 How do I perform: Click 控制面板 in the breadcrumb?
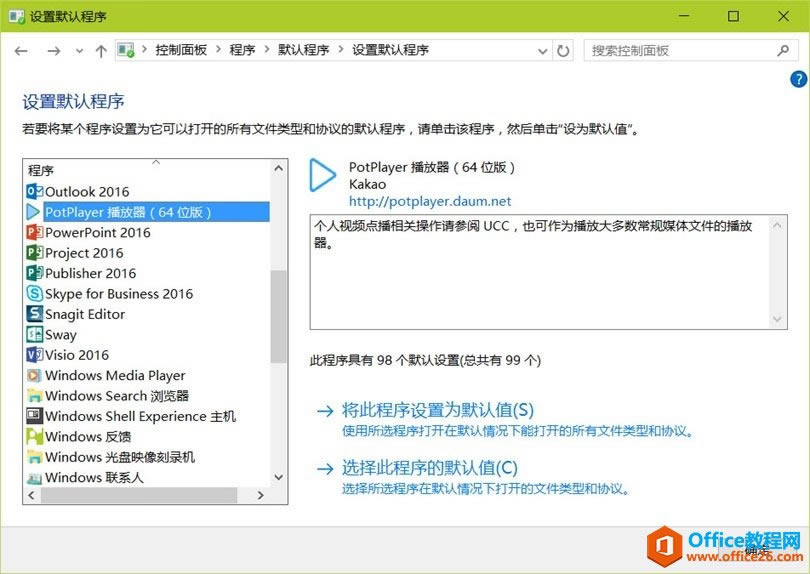[181, 50]
